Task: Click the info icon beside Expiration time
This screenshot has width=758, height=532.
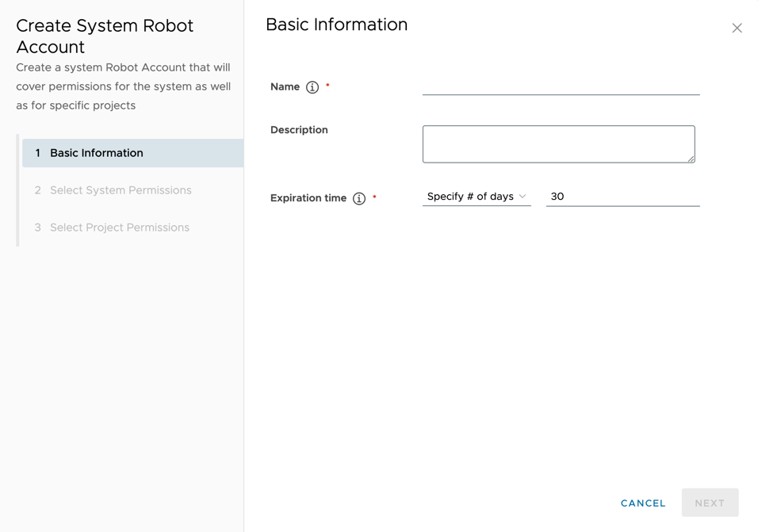Action: click(358, 198)
